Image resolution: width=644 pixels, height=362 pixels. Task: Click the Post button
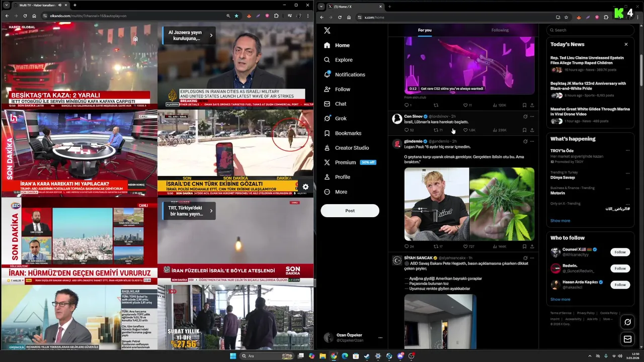coord(350,211)
